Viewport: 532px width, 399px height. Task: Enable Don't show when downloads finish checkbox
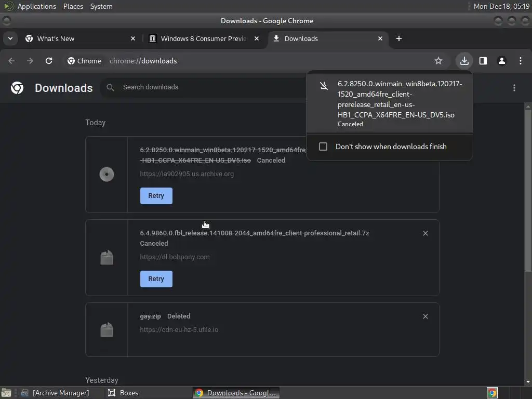323,147
